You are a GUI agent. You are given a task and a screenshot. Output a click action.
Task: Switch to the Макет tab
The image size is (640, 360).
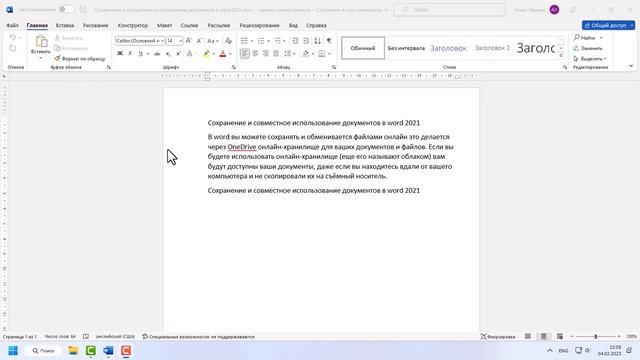[x=164, y=25]
